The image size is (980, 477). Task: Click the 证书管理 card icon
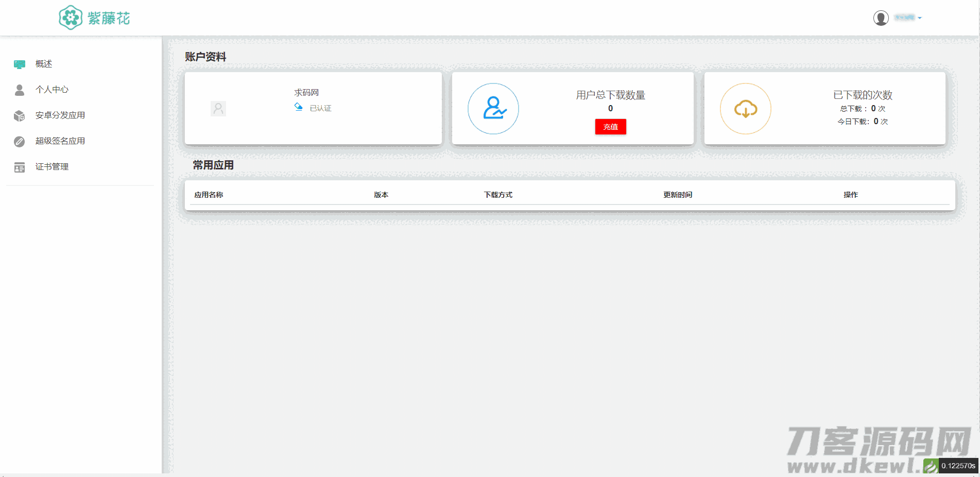tap(20, 167)
